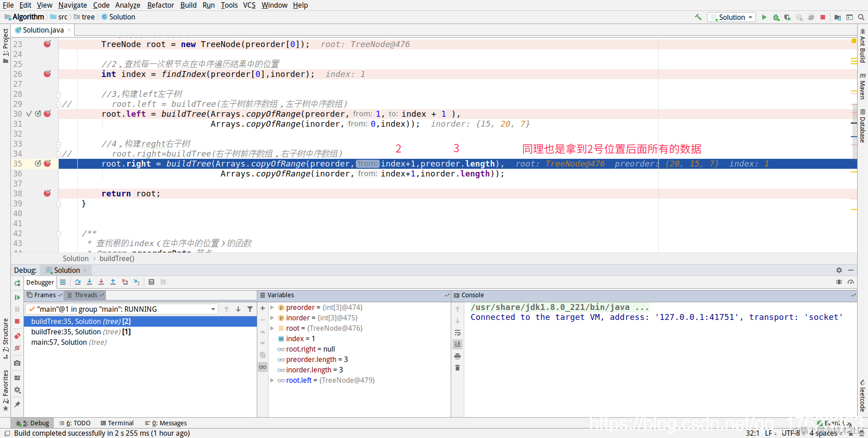Expand the preorder variable

[x=272, y=308]
